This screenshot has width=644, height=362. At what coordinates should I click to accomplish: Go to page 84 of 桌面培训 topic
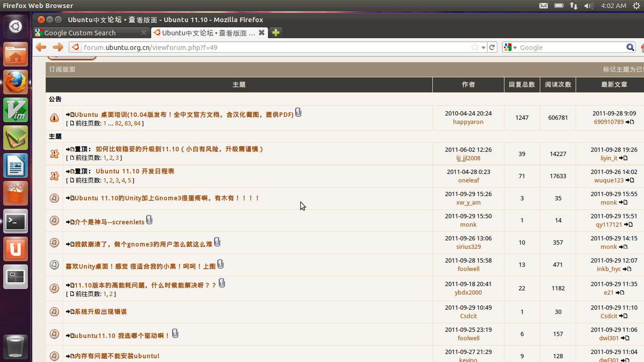coord(137,123)
